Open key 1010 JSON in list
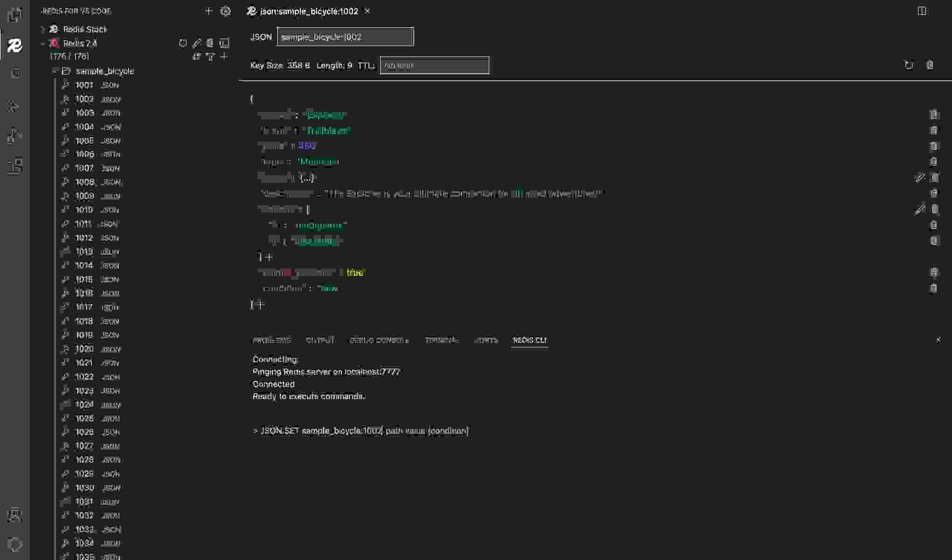 click(84, 210)
